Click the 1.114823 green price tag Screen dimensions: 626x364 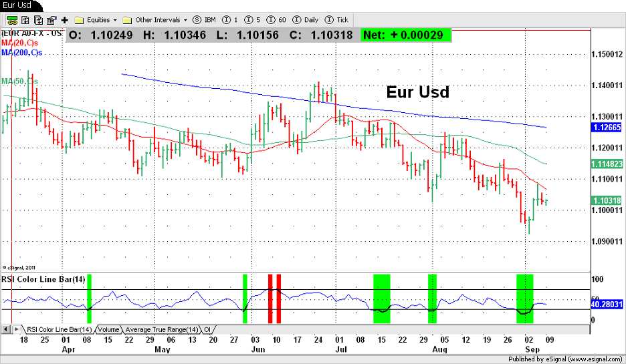(x=607, y=164)
